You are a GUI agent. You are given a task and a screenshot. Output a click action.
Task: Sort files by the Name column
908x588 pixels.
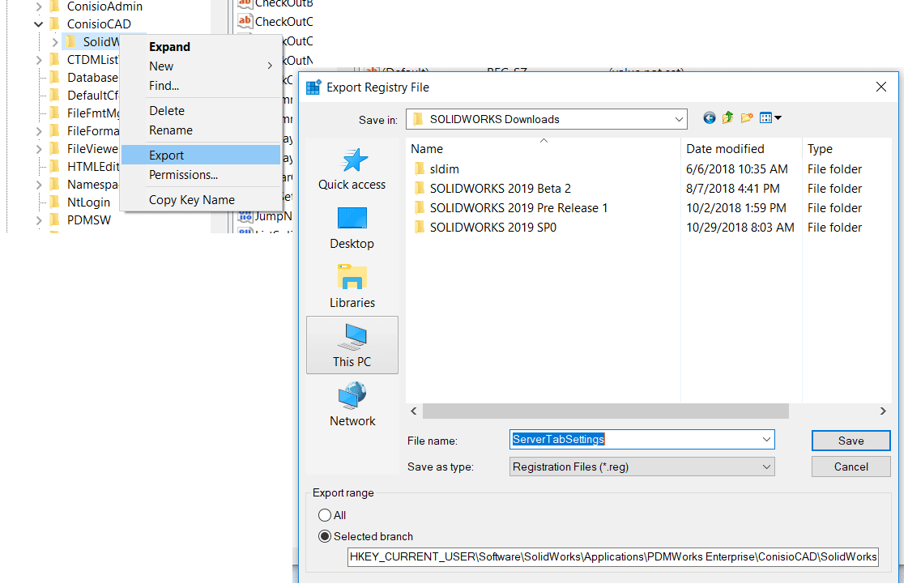pos(544,149)
